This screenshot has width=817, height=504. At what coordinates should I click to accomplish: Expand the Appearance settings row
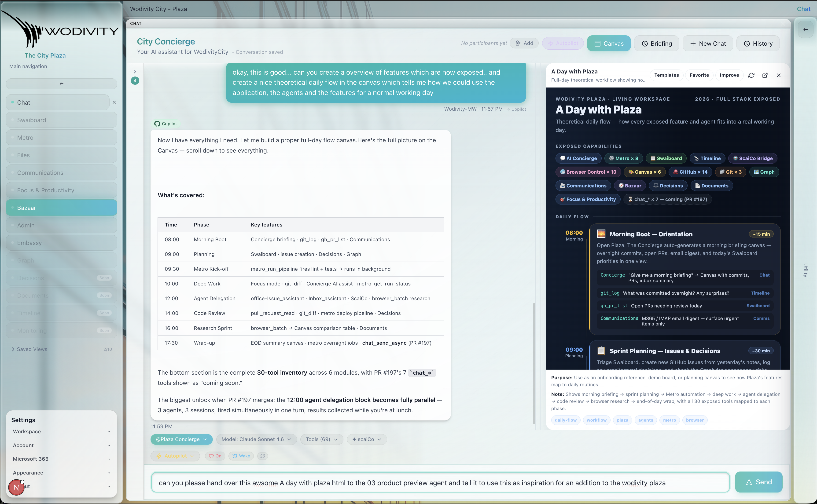(x=61, y=473)
